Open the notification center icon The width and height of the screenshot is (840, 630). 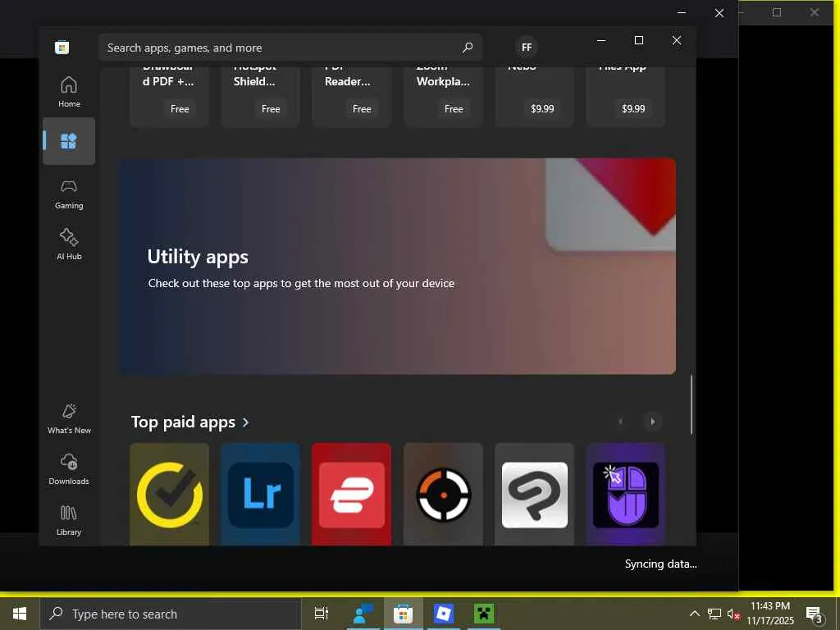click(814, 614)
